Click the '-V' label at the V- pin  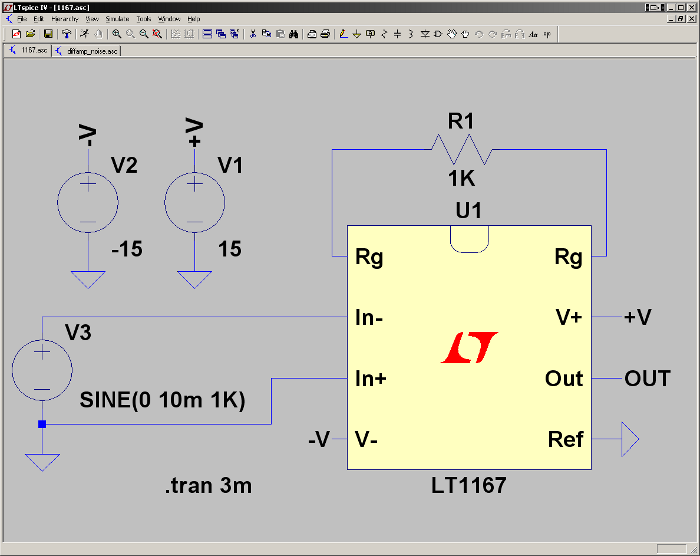point(319,439)
